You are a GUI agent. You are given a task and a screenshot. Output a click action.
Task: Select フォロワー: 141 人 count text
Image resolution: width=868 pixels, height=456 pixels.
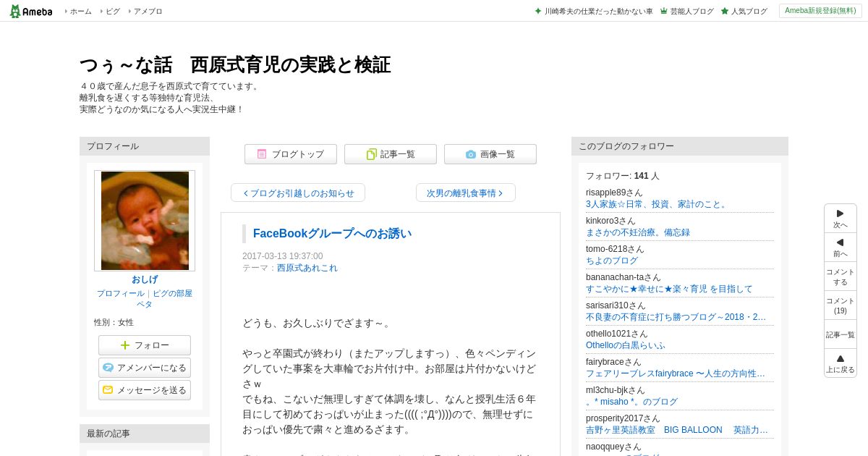[623, 176]
